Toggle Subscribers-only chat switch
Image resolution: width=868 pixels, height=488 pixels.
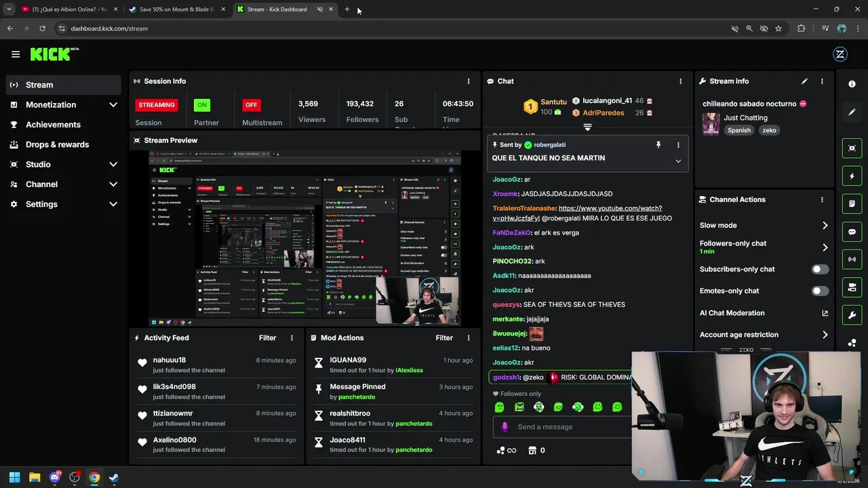[820, 269]
